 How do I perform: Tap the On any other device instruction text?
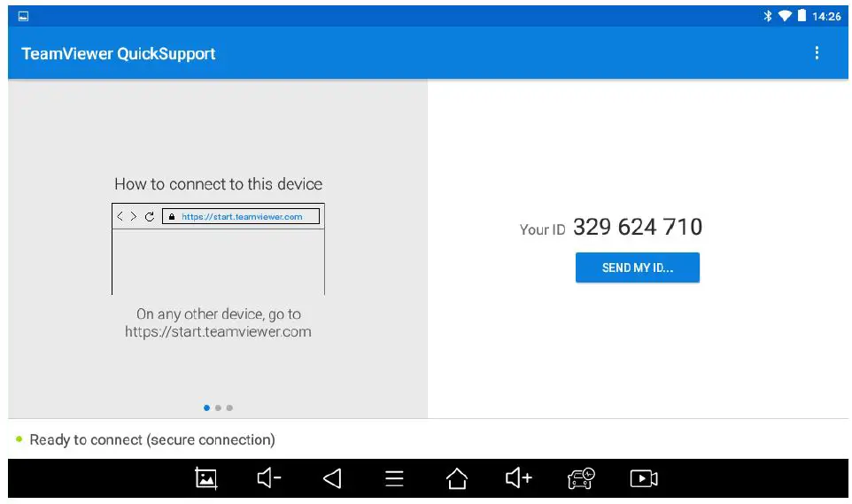point(219,322)
